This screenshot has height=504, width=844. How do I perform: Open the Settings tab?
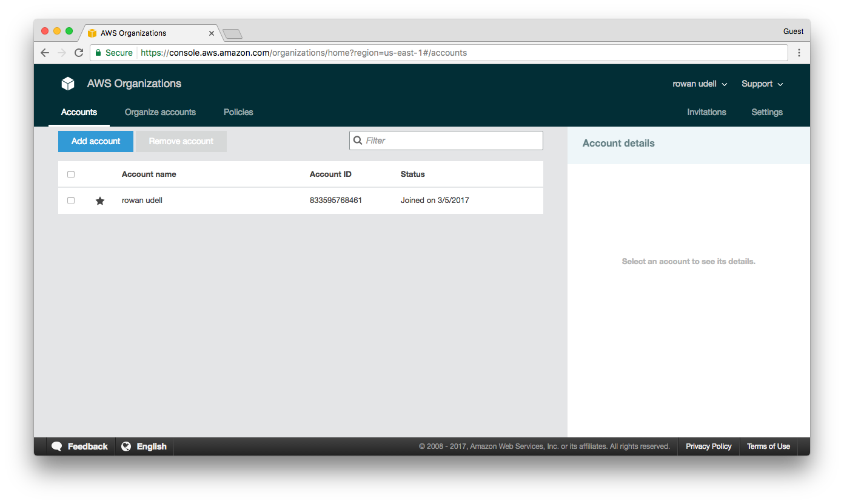(767, 112)
